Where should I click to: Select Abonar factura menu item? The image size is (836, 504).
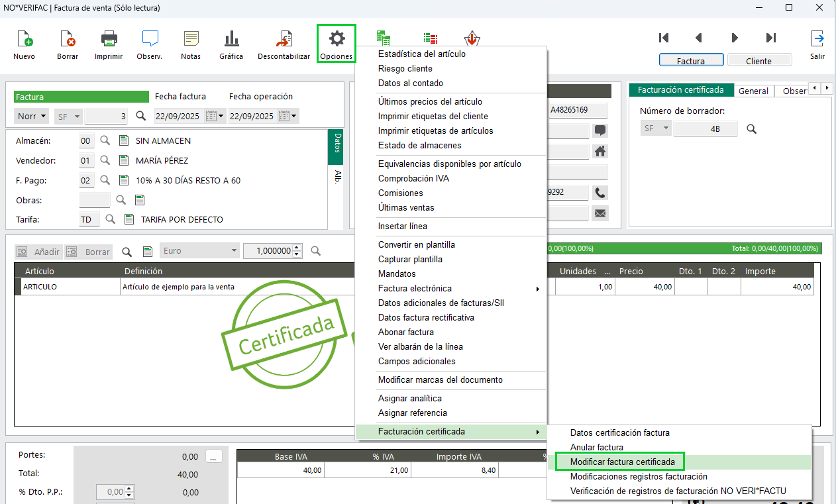(405, 332)
